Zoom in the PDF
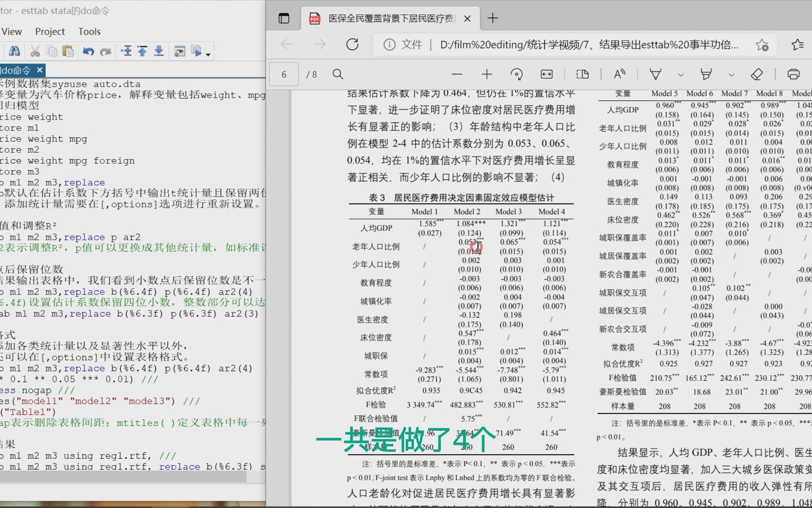Image resolution: width=812 pixels, height=508 pixels. (487, 74)
